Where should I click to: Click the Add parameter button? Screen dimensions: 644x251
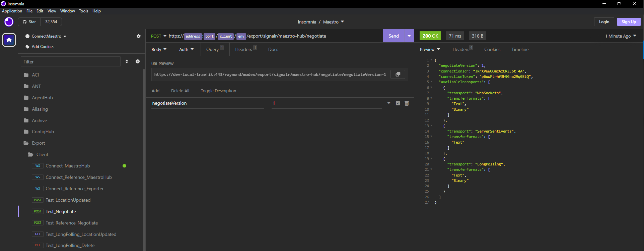click(x=155, y=91)
